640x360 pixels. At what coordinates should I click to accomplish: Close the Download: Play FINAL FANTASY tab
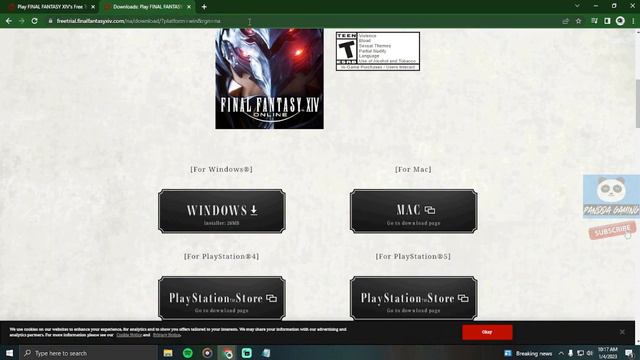pyautogui.click(x=189, y=7)
